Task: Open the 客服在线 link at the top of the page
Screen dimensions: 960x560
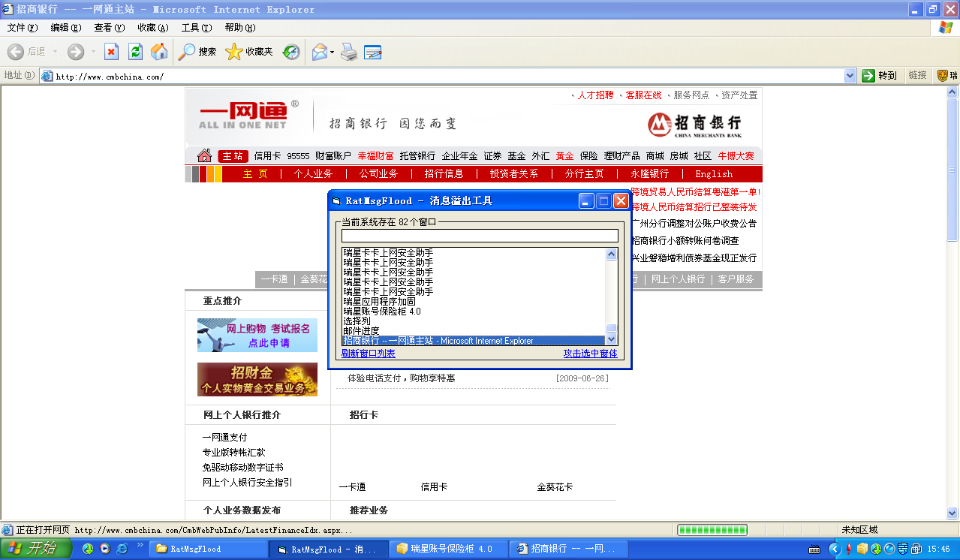Action: tap(643, 95)
